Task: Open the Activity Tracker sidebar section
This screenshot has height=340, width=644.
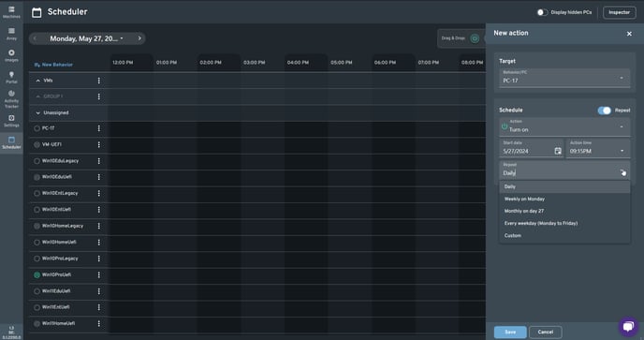Action: (x=11, y=99)
